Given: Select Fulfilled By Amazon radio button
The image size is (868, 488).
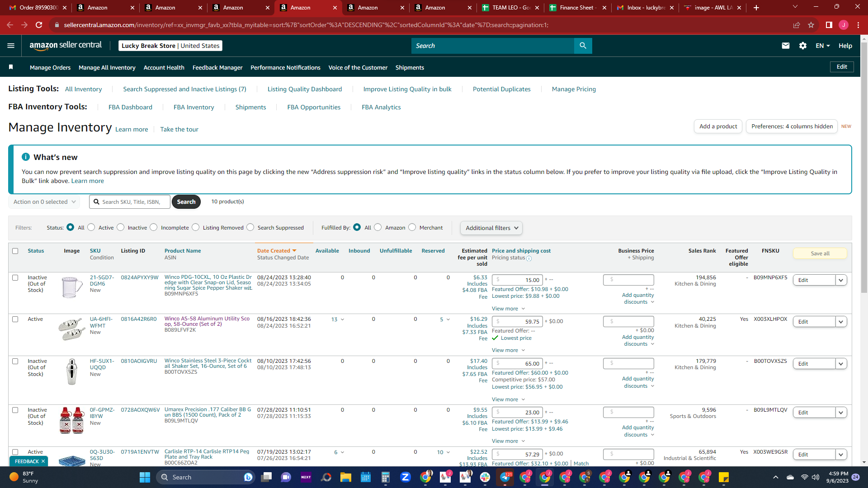Looking at the screenshot, I should [x=378, y=227].
